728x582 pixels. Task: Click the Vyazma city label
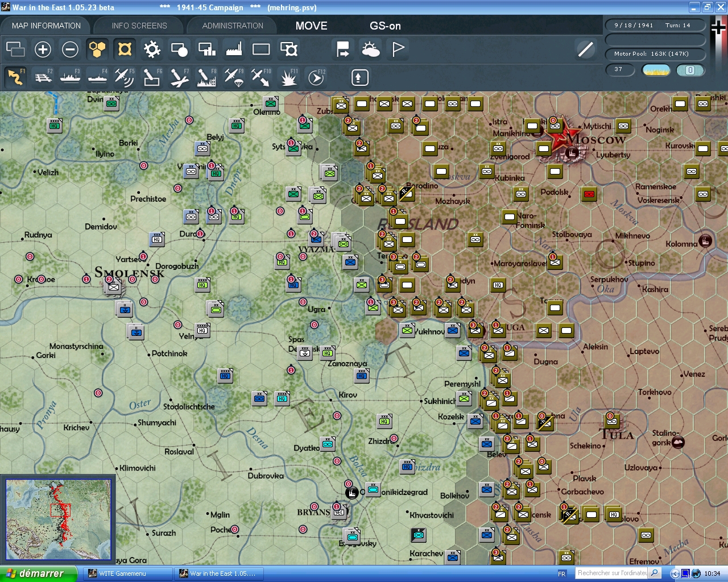[316, 250]
